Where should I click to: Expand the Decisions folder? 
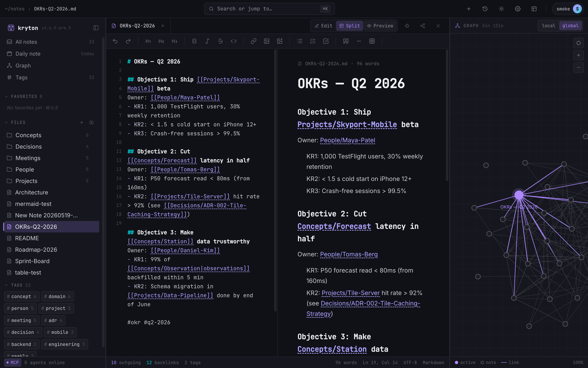[51, 147]
